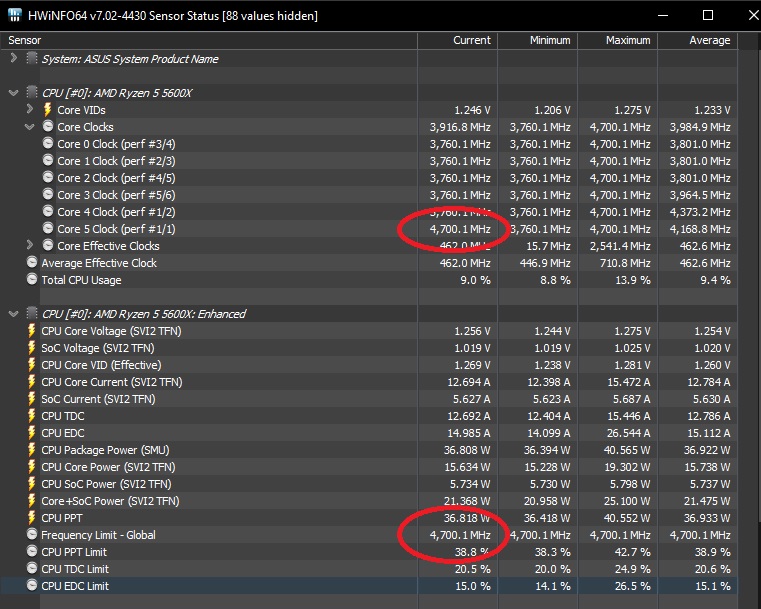Expand the Core Effective Clocks row

(x=30, y=245)
